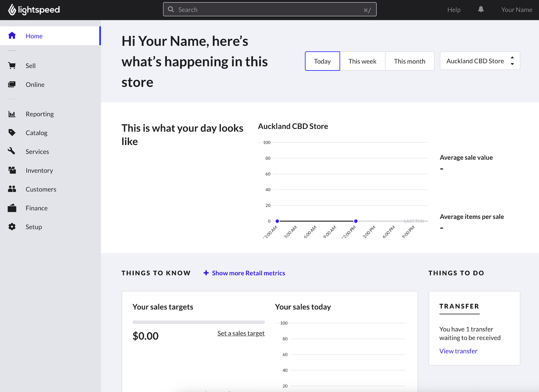This screenshot has width=539, height=392.
Task: Switch to the This week tab
Action: (x=362, y=61)
